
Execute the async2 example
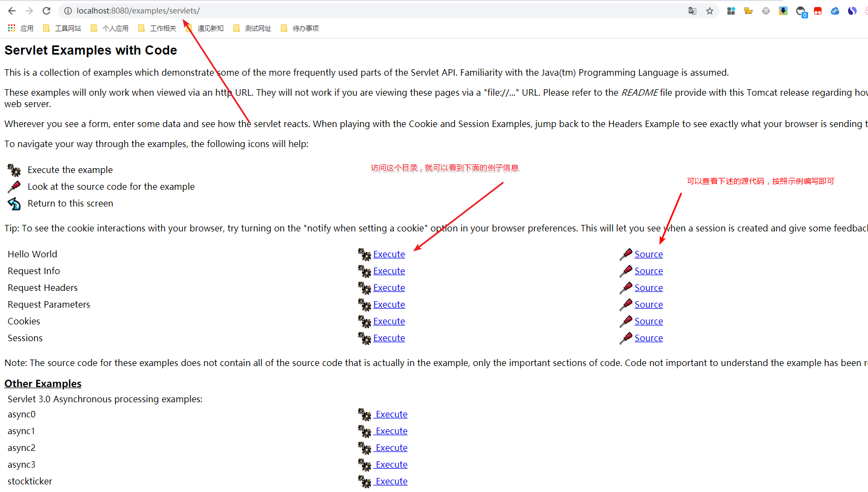tap(392, 448)
